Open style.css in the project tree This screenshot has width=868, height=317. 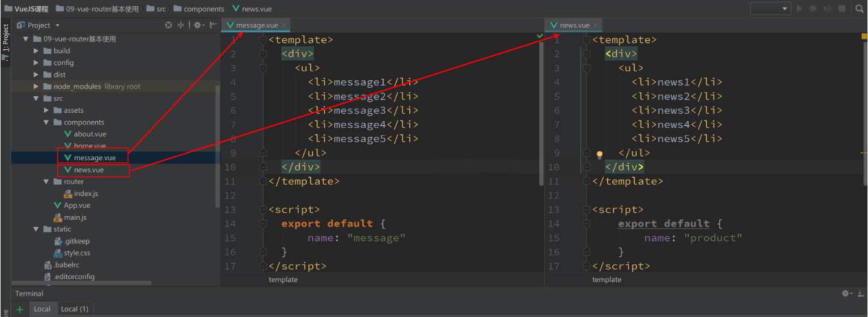(72, 253)
